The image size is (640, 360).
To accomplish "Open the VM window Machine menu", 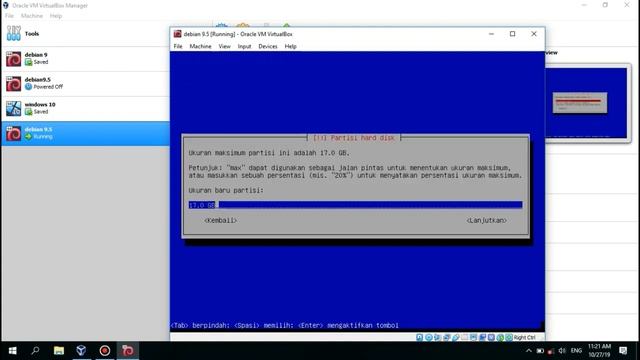I will 200,47.
